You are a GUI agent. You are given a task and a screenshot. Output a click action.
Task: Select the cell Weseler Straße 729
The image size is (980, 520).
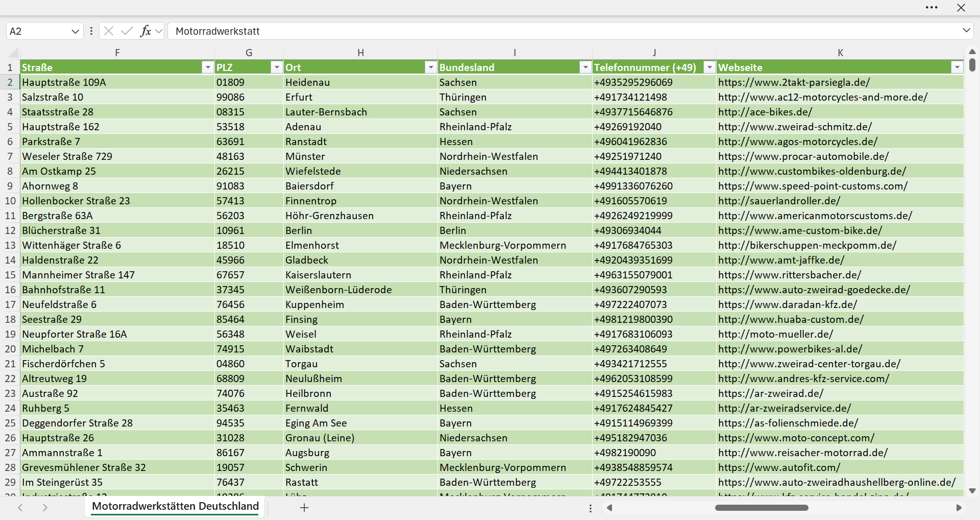(x=117, y=156)
